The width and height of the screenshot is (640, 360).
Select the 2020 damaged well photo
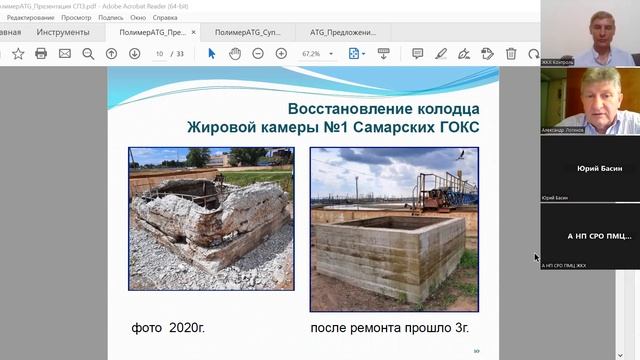click(211, 219)
